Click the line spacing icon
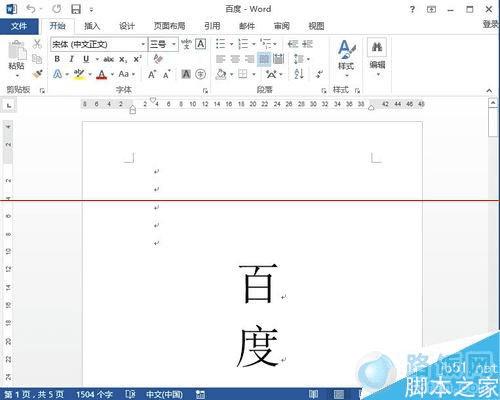 tap(298, 59)
